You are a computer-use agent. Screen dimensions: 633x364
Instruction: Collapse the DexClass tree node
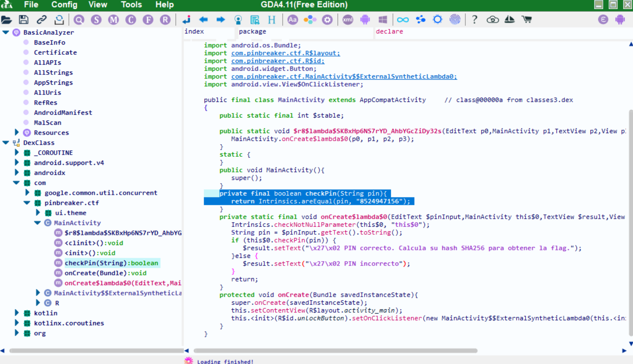5,143
